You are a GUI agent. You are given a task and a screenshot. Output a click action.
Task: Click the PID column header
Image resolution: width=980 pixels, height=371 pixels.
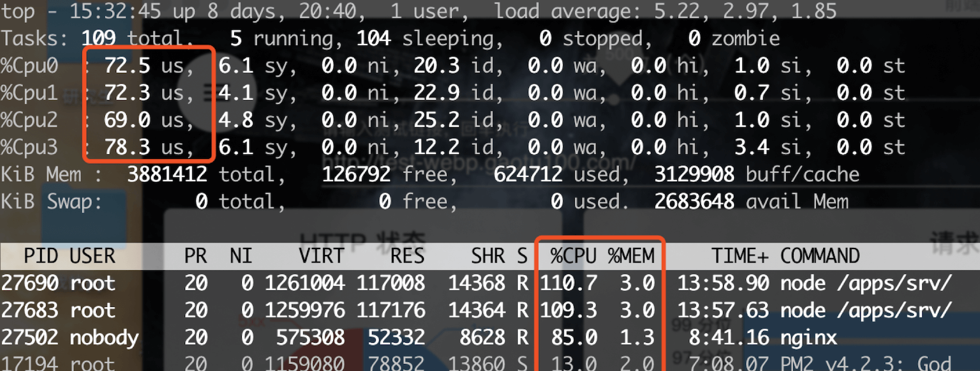pos(41,256)
